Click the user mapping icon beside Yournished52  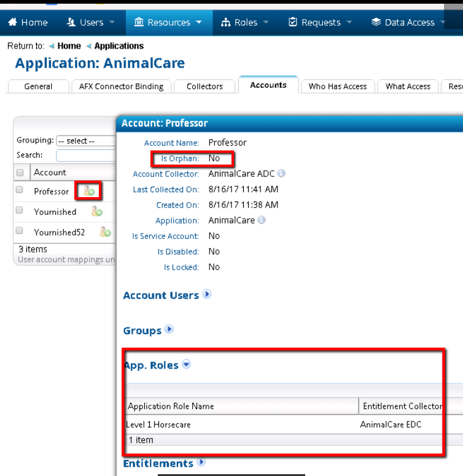point(105,232)
